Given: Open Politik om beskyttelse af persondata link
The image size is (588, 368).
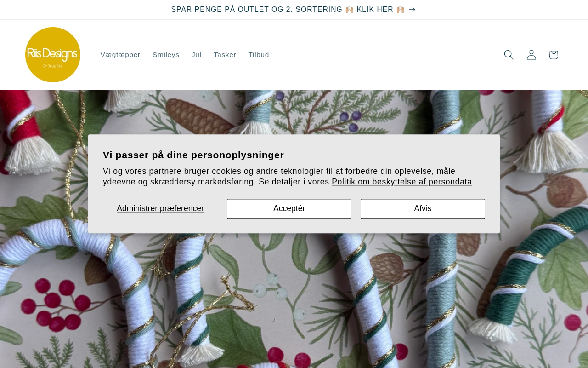Looking at the screenshot, I should 402,182.
